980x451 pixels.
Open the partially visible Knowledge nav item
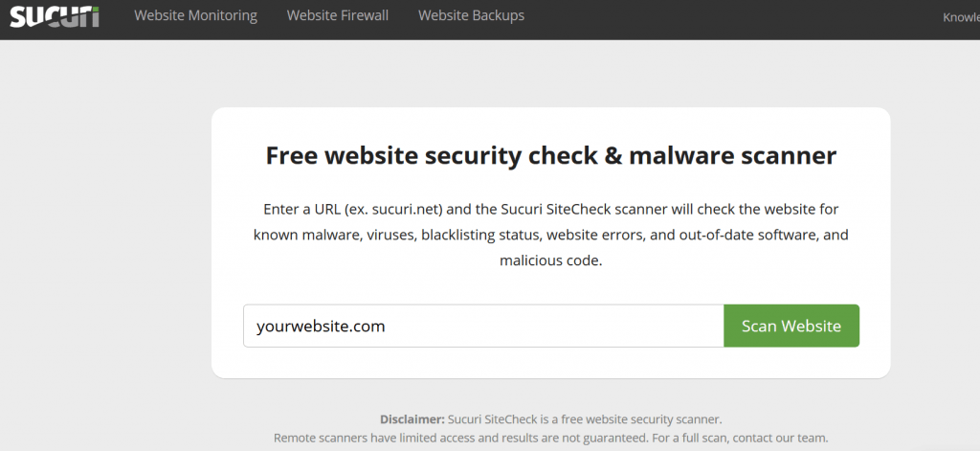(960, 16)
